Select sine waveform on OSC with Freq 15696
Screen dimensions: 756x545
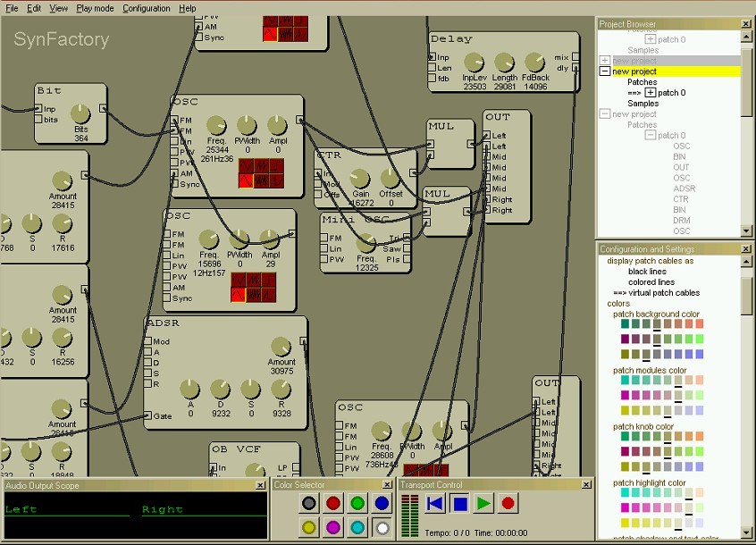point(239,295)
